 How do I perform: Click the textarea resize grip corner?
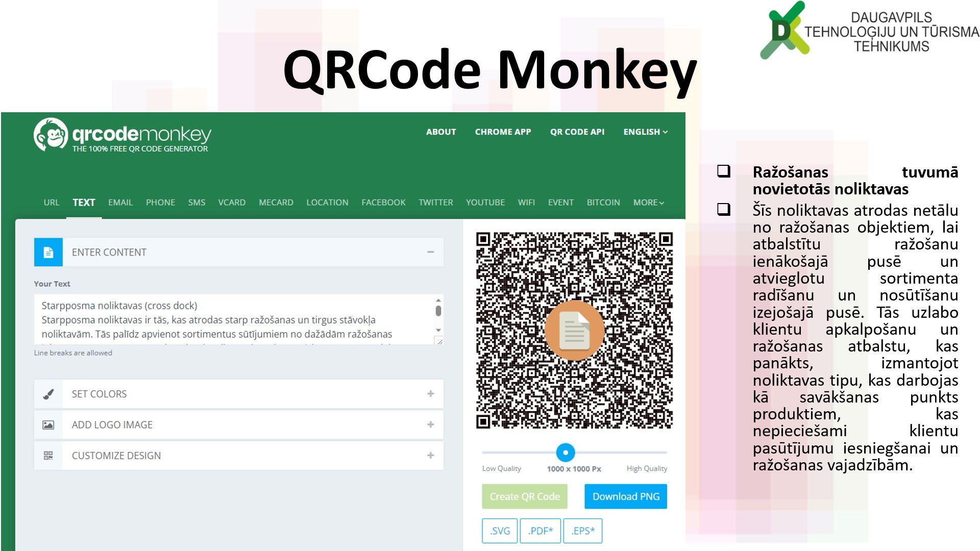click(x=439, y=340)
